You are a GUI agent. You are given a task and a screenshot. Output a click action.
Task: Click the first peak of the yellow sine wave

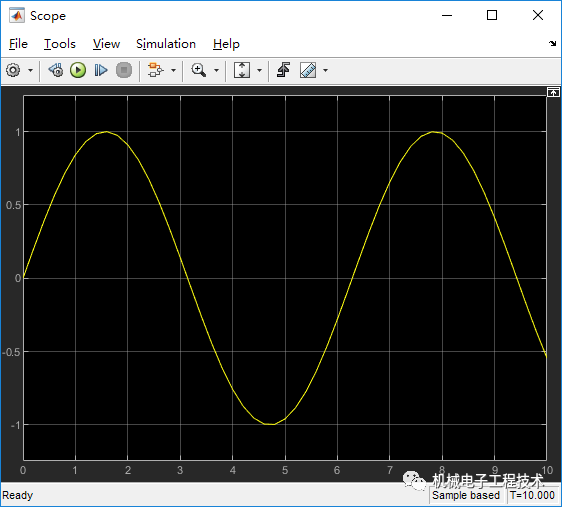(106, 132)
